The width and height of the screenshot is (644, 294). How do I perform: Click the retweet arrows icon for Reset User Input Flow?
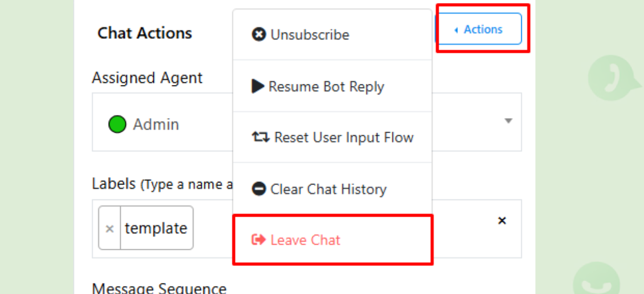click(x=261, y=137)
